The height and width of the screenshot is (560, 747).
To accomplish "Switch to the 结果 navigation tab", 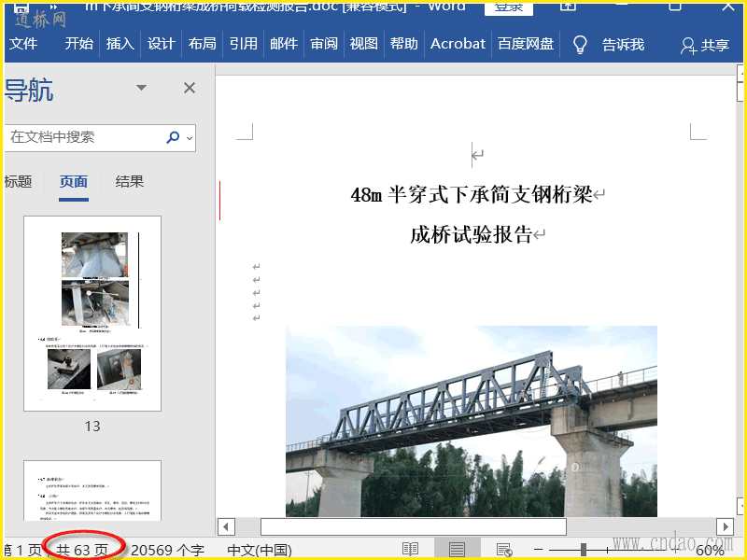I will (x=129, y=181).
